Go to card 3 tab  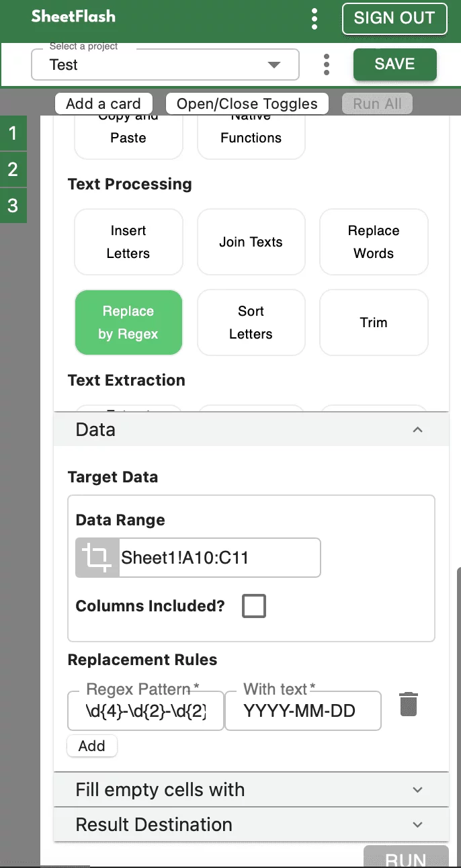pyautogui.click(x=13, y=205)
